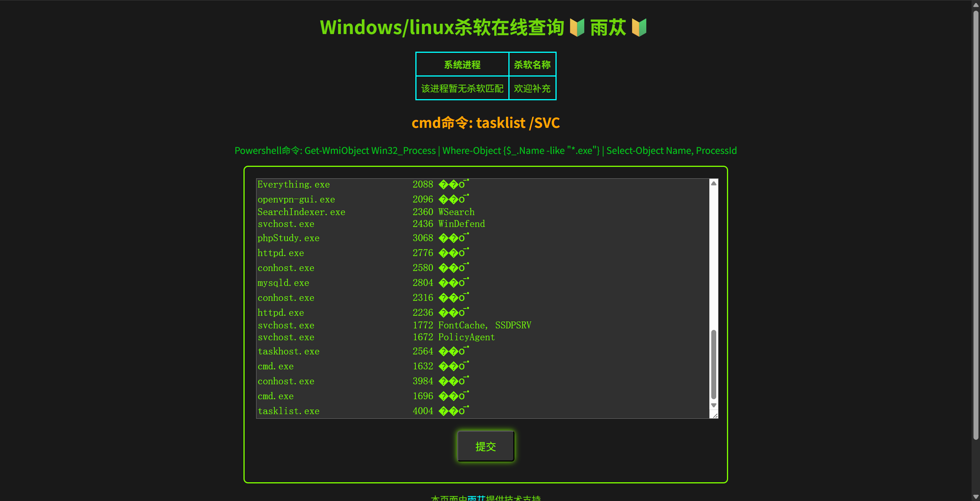
Task: Click the textarea scroll-down arrow
Action: [714, 405]
